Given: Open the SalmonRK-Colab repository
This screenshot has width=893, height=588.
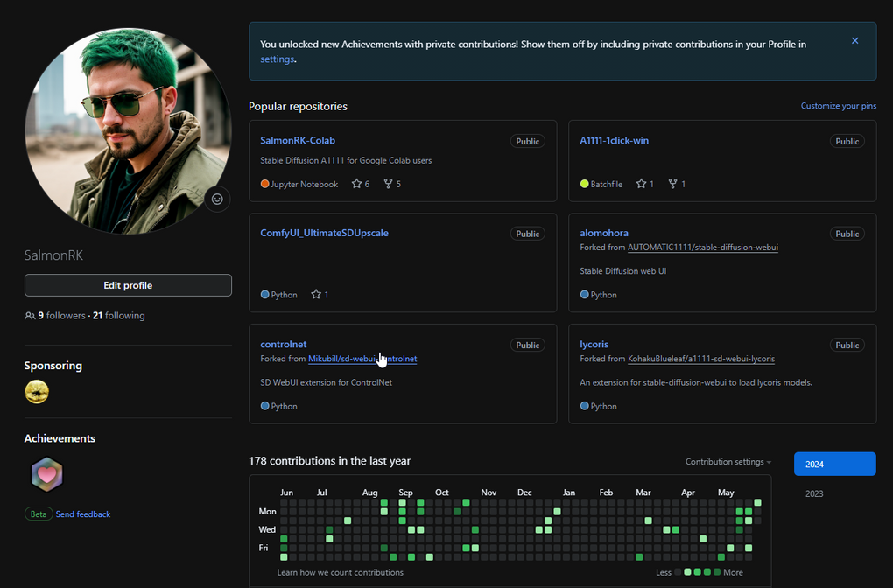Looking at the screenshot, I should [x=298, y=140].
